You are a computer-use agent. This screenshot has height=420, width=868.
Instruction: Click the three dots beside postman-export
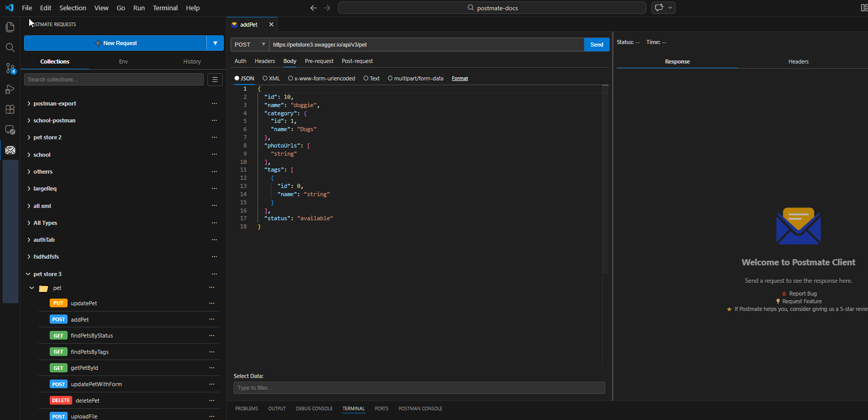214,103
